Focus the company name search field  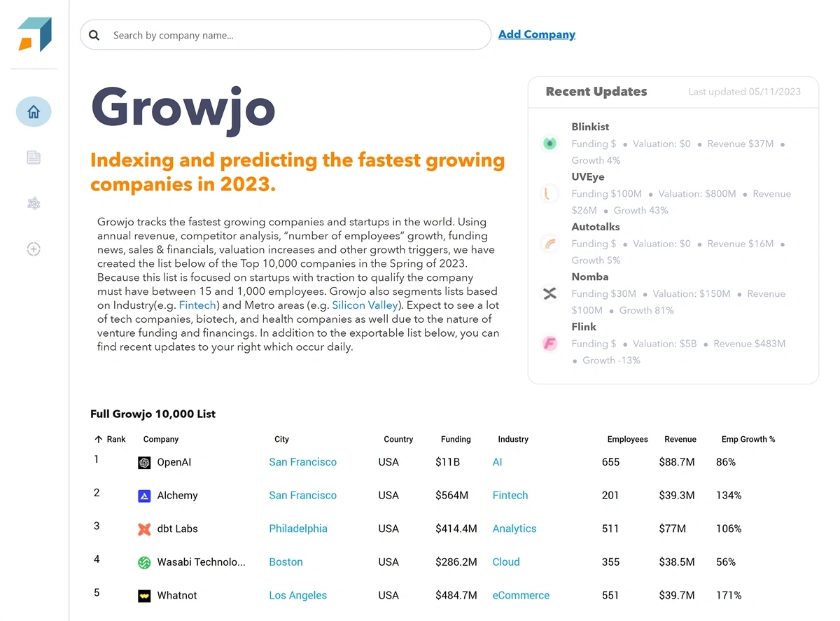click(x=286, y=35)
